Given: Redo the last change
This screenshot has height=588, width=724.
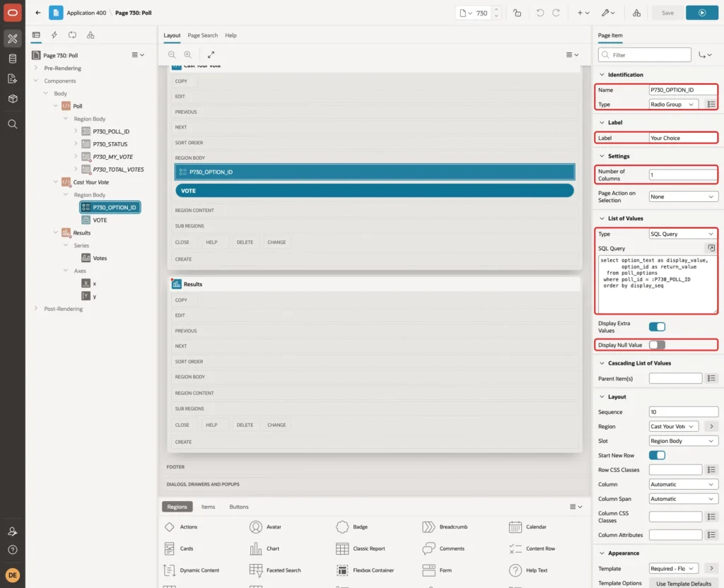Looking at the screenshot, I should click(x=556, y=13).
